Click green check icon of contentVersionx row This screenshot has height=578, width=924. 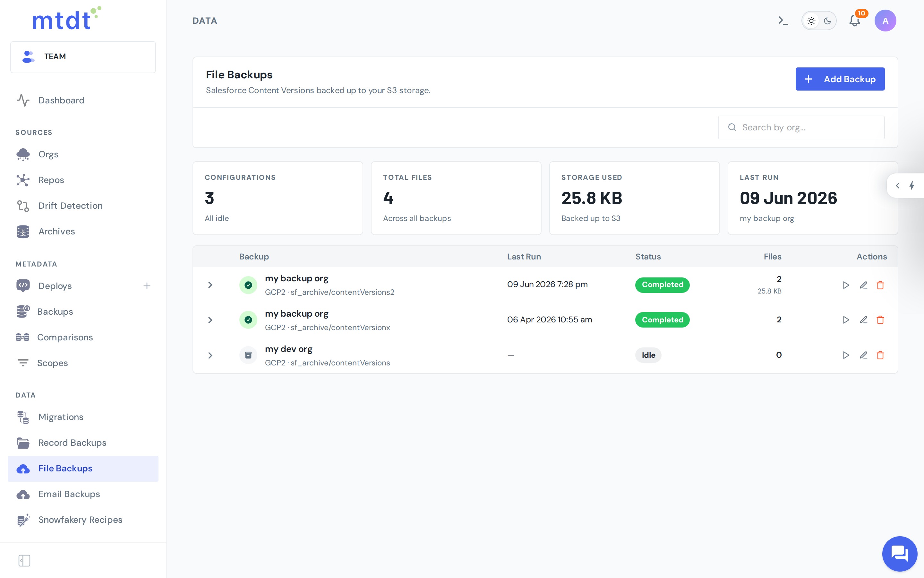tap(248, 320)
